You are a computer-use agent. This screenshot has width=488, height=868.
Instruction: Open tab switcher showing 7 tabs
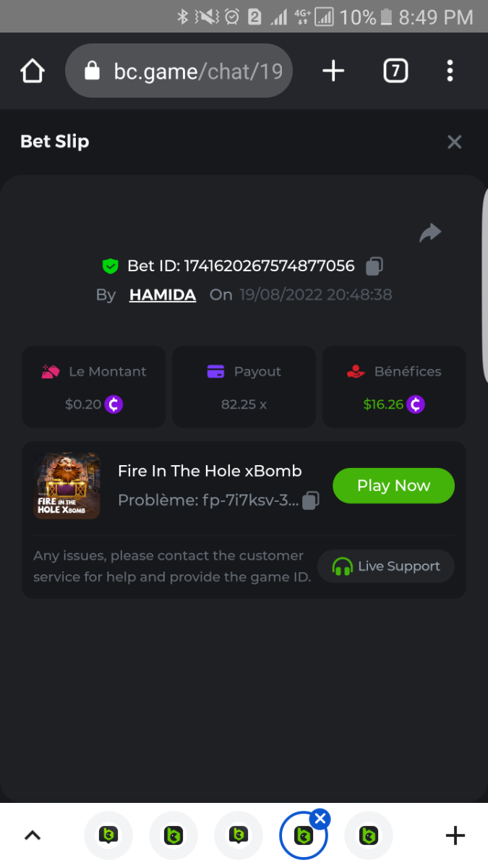tap(395, 71)
